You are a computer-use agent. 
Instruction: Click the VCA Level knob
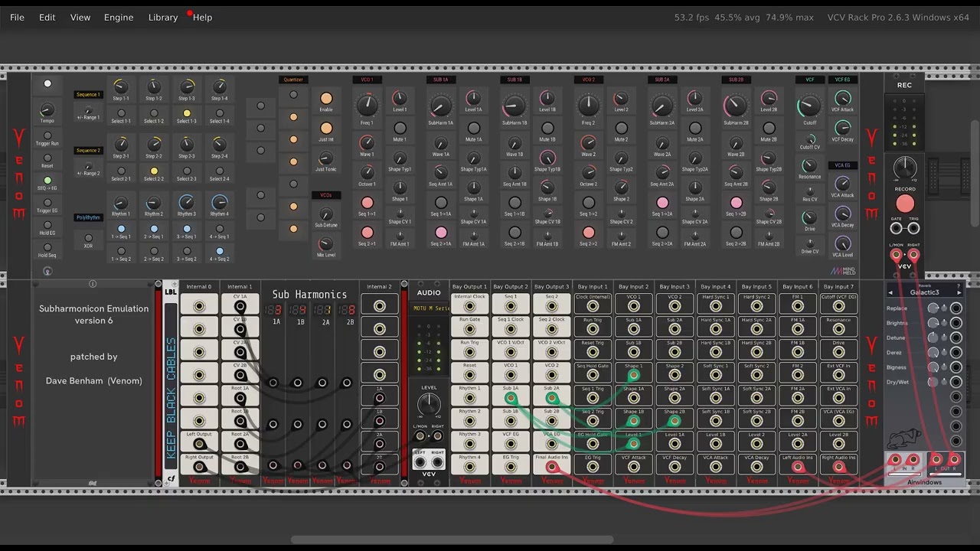(842, 244)
